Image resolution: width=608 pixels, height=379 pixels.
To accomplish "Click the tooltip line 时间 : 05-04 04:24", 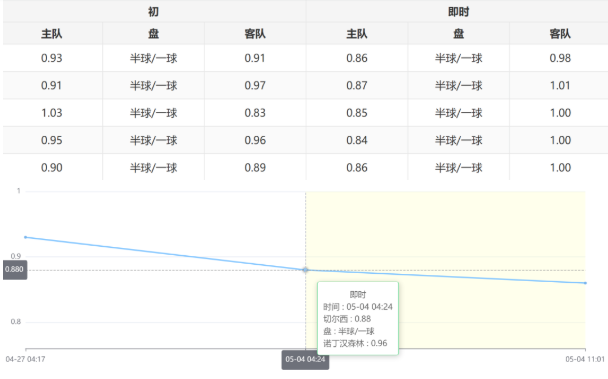I will pyautogui.click(x=358, y=307).
